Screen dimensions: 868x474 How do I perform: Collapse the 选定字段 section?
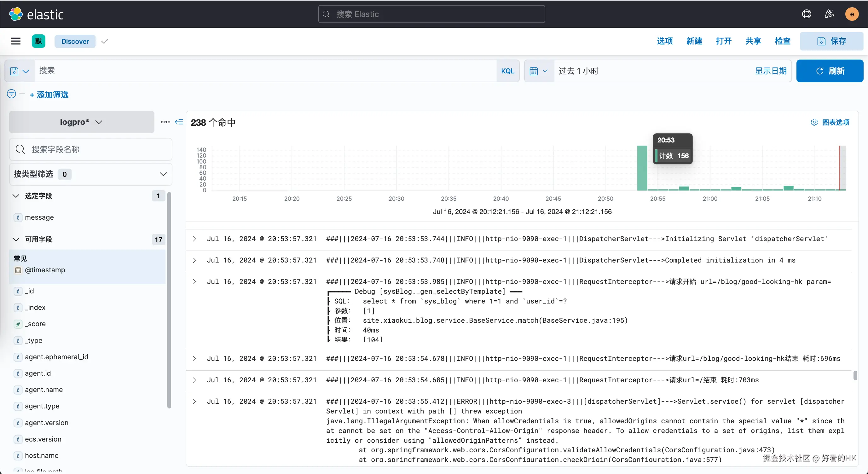coord(16,196)
